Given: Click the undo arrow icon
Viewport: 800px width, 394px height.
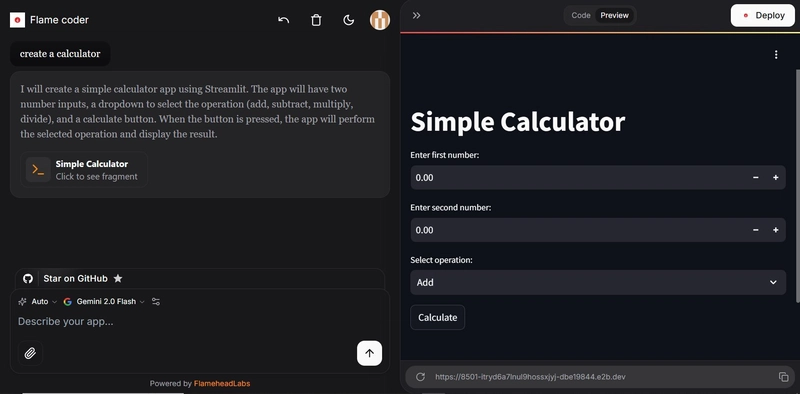Looking at the screenshot, I should coord(284,20).
